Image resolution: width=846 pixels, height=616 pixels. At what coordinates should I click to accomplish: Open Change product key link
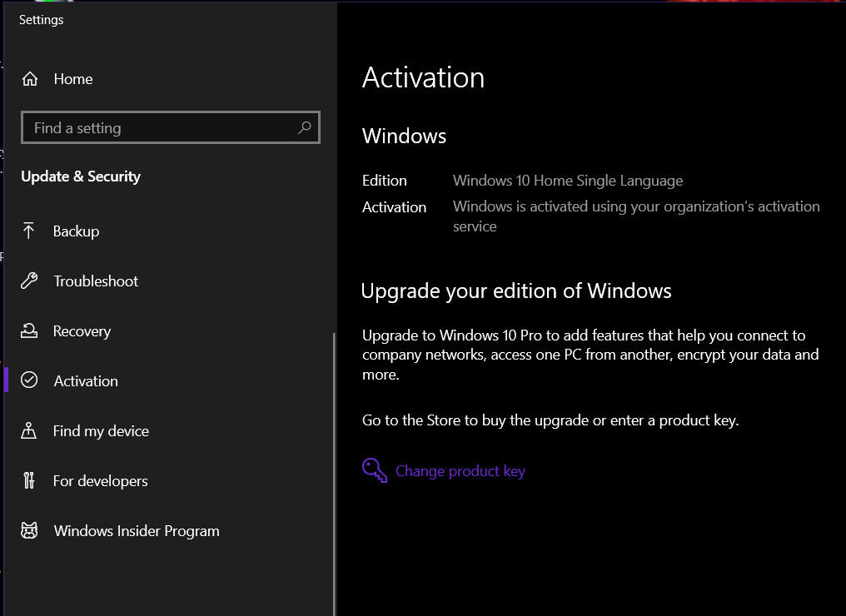tap(460, 471)
